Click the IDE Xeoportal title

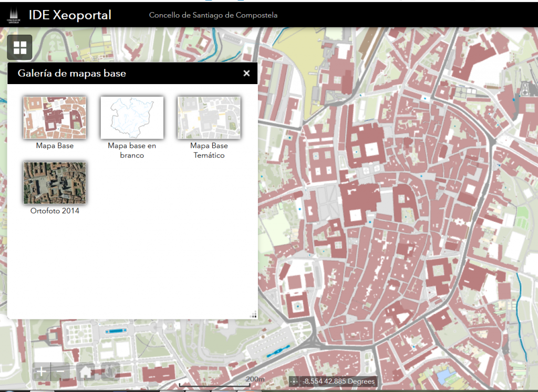(x=70, y=15)
